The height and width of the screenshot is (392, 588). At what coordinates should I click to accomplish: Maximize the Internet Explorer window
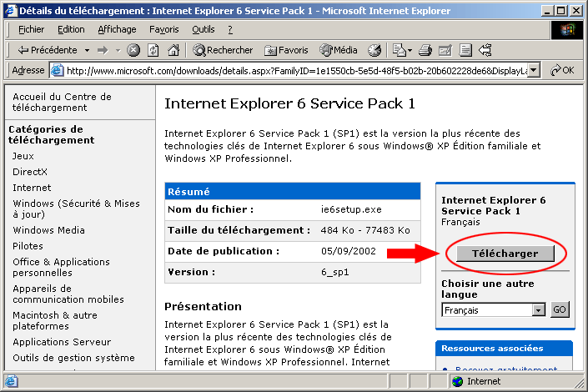[560, 11]
